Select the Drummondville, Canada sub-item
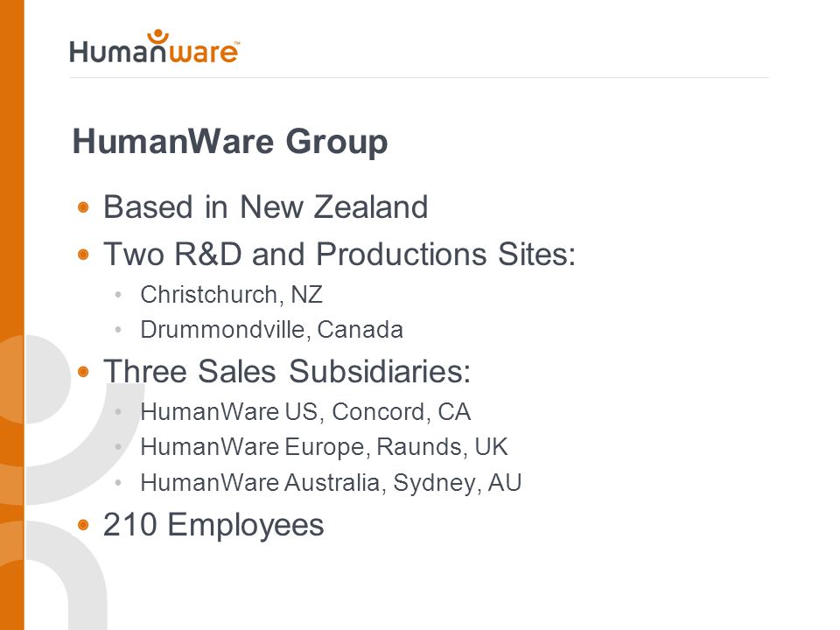840x630 pixels. [271, 330]
